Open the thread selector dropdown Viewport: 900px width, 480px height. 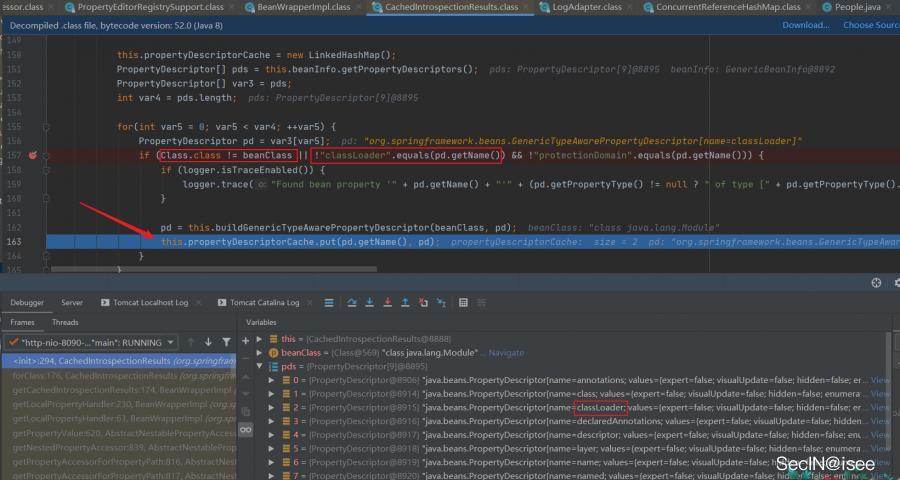[92, 343]
